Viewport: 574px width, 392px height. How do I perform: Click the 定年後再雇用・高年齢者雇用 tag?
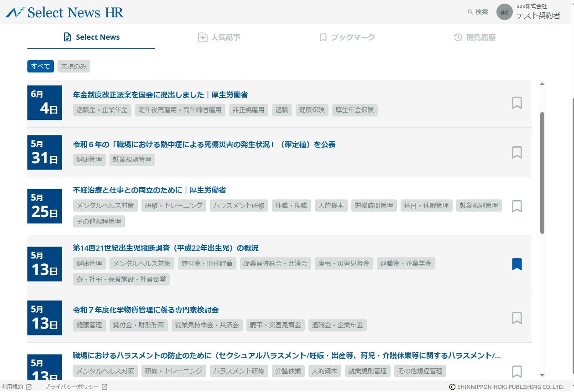(x=180, y=110)
